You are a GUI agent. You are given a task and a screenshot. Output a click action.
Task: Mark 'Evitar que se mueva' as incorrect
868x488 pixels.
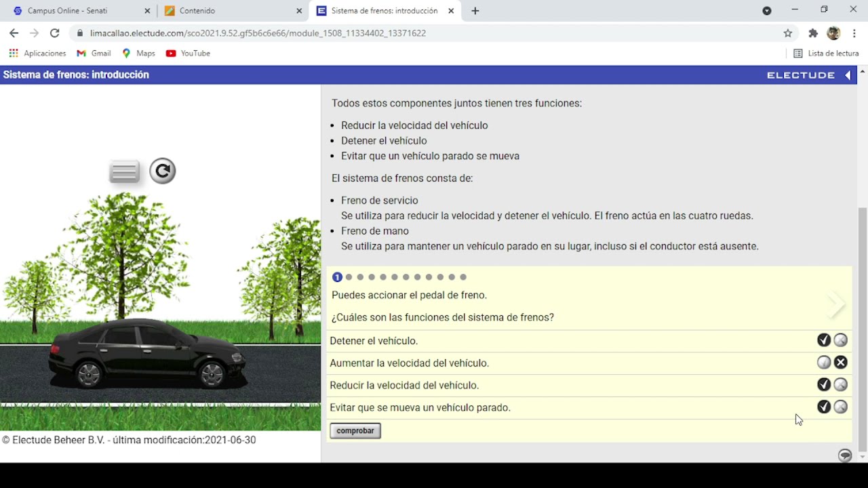point(841,407)
